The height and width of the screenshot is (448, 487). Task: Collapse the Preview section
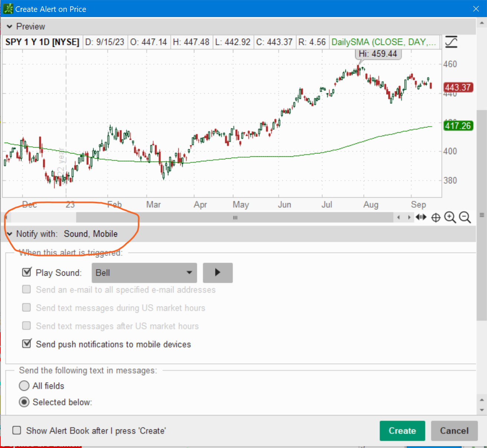(x=10, y=26)
